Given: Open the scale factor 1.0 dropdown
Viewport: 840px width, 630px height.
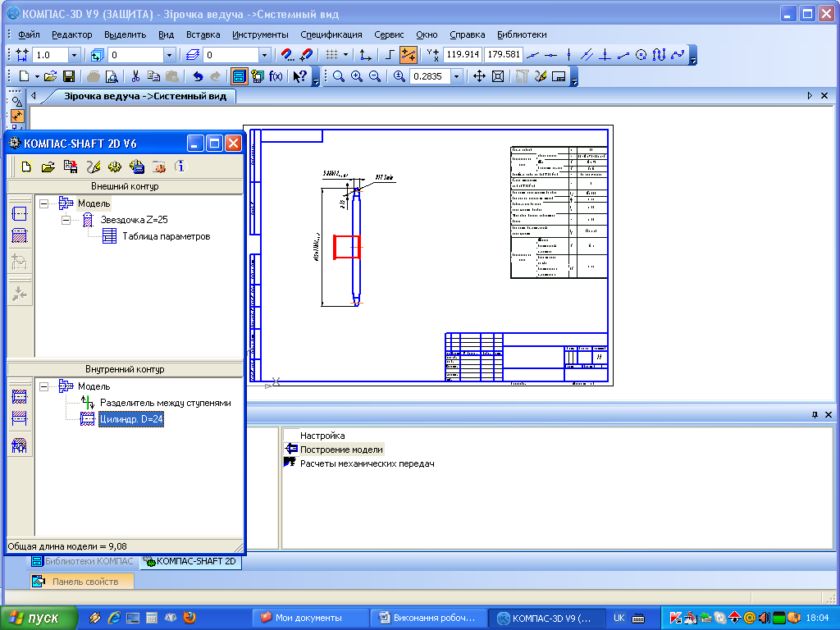Looking at the screenshot, I should (74, 55).
